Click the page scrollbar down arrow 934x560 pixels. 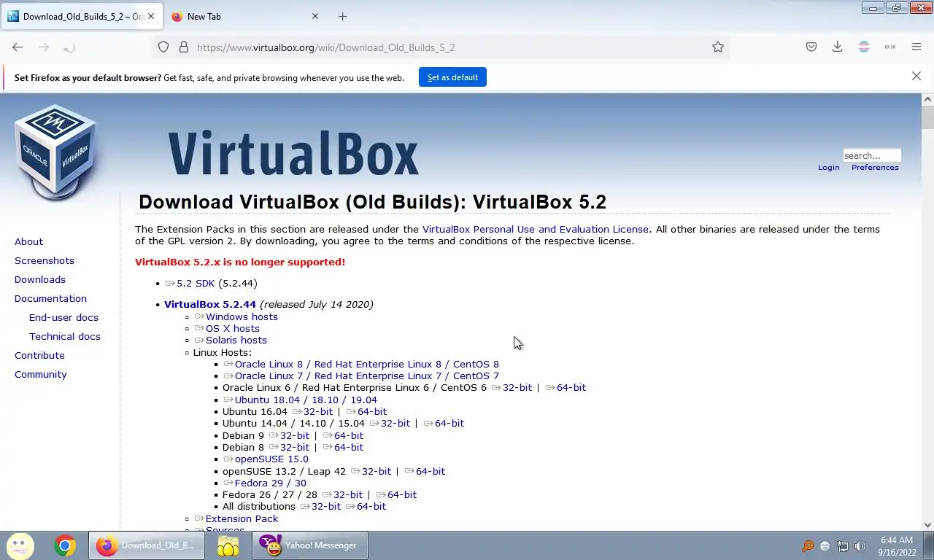927,524
